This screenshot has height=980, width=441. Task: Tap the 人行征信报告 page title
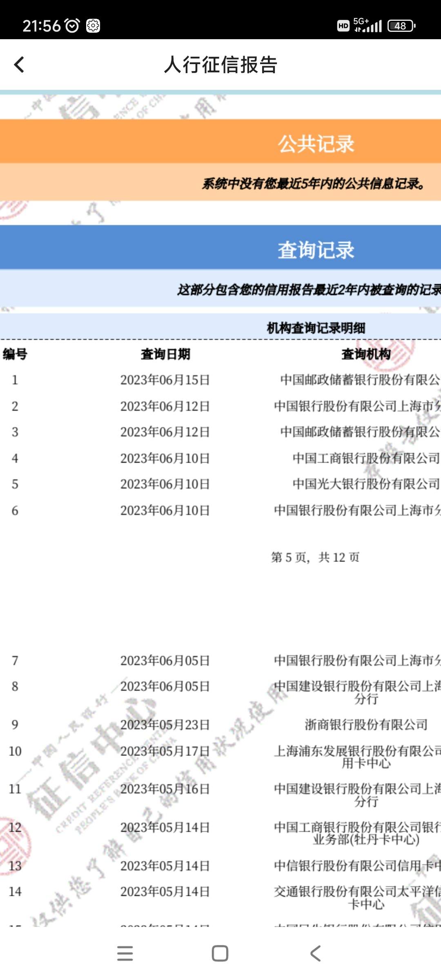point(220,65)
